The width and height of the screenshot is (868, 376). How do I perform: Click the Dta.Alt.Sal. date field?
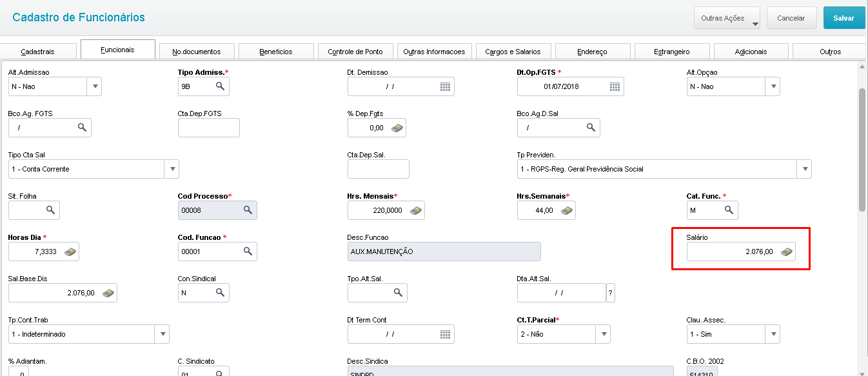(x=561, y=293)
